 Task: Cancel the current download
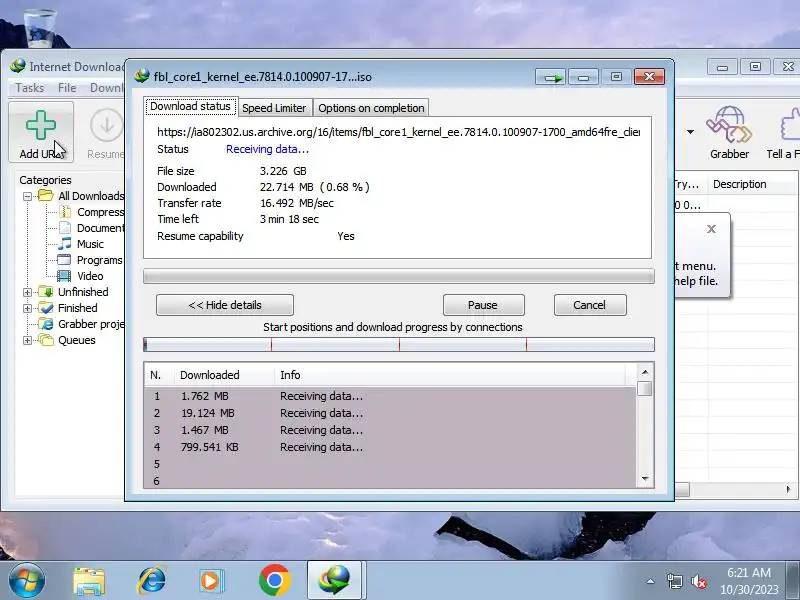click(x=590, y=305)
